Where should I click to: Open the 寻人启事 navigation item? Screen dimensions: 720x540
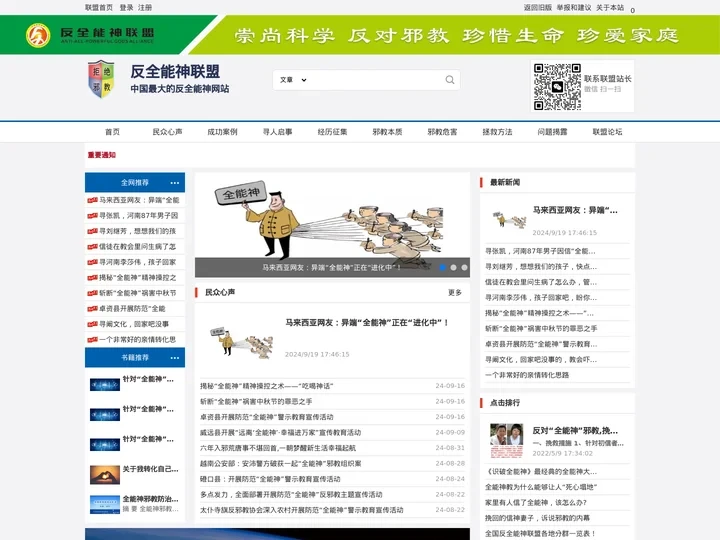click(277, 132)
